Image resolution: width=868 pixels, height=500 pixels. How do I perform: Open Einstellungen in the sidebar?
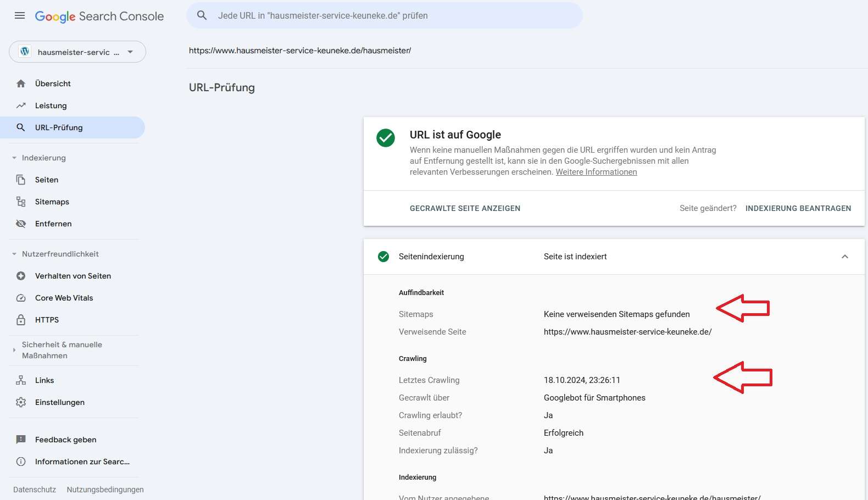(73, 402)
